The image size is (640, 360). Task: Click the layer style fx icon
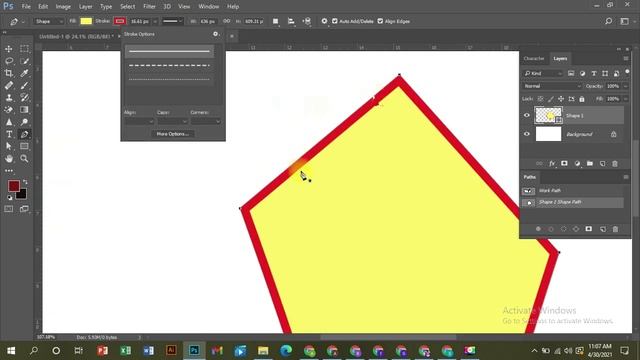pyautogui.click(x=552, y=163)
